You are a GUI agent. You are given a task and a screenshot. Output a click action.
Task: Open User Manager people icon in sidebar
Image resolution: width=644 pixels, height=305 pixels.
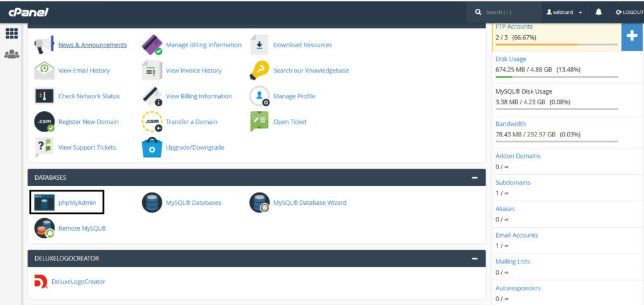point(11,54)
